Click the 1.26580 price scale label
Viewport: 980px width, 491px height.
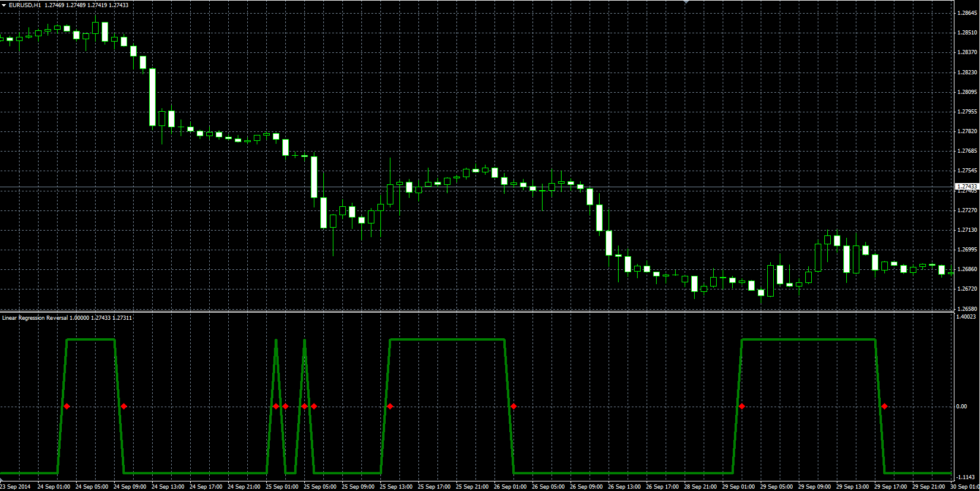pyautogui.click(x=968, y=309)
